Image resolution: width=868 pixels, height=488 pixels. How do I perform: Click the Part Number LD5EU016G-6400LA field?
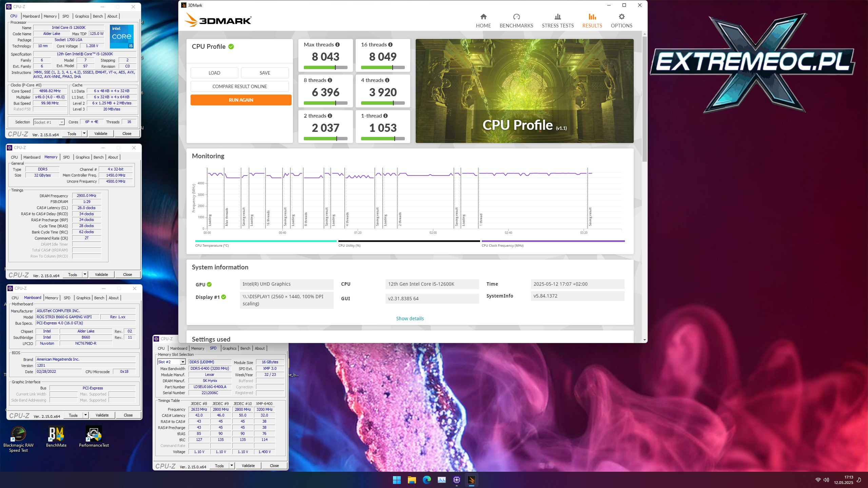210,387
